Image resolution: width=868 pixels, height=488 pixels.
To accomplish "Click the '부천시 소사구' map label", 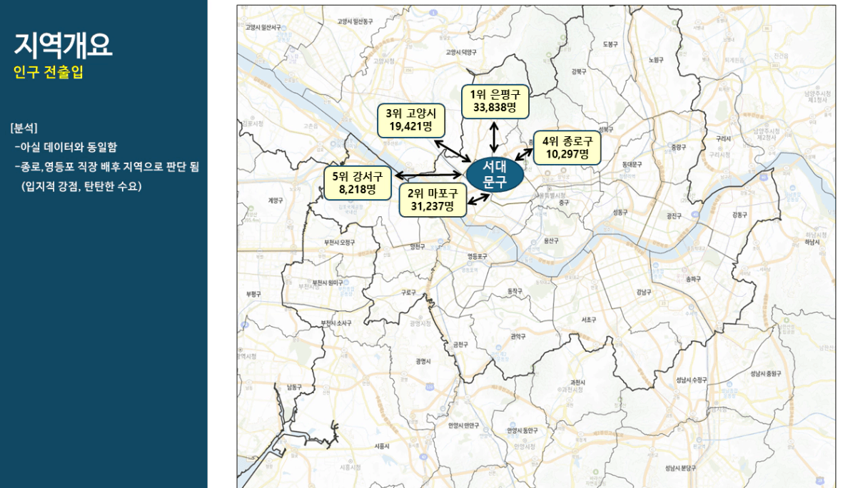I will coord(336,322).
